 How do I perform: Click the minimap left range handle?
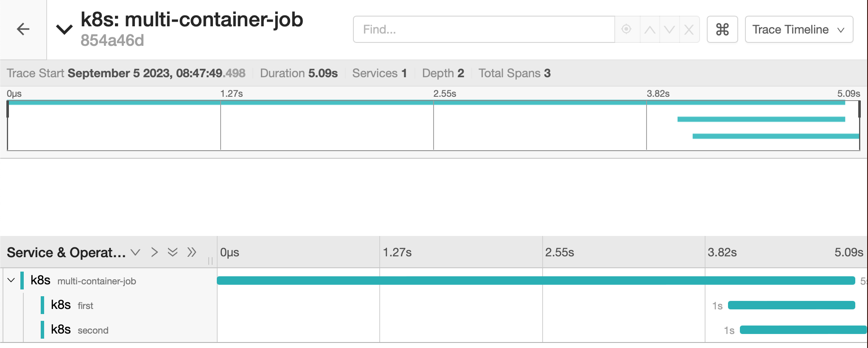point(8,109)
